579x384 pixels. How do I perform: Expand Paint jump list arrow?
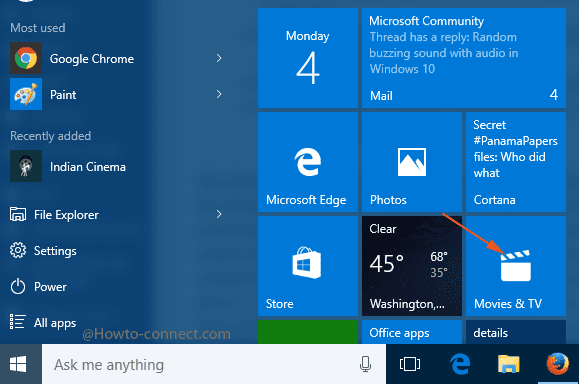(219, 94)
